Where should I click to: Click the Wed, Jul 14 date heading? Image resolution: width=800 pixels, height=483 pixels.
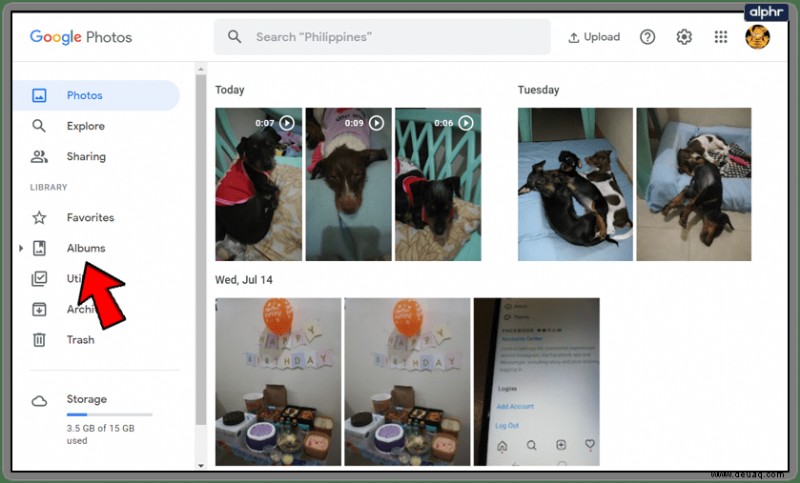(x=244, y=280)
